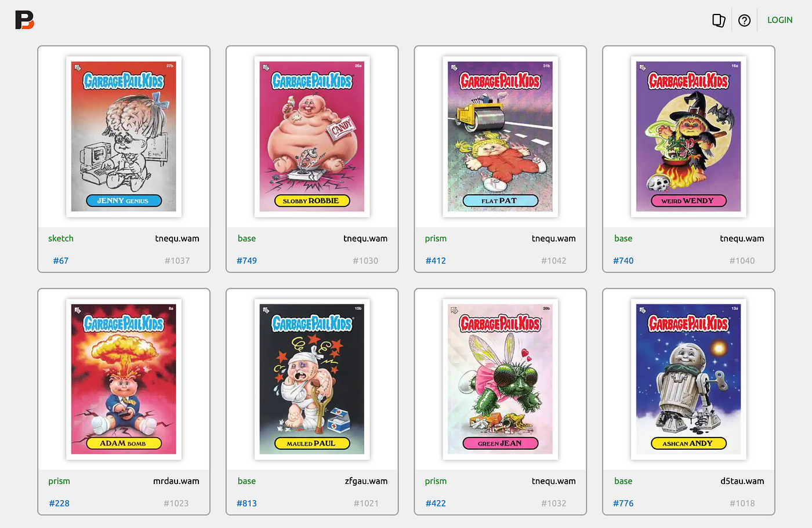This screenshot has width=812, height=528.
Task: View the Flat Pat card thumbnail
Action: [500, 137]
